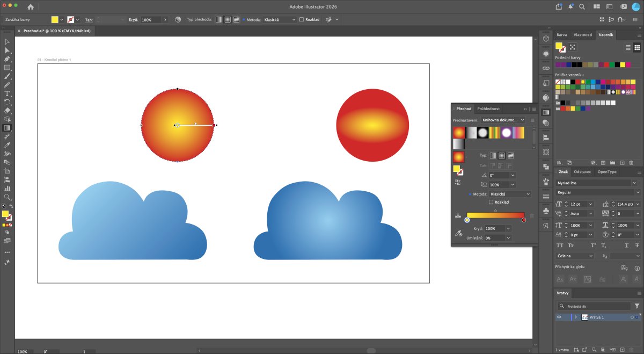Viewport: 644px width, 354px height.
Task: Switch Vzorník to thumbnail grid view
Action: click(637, 47)
